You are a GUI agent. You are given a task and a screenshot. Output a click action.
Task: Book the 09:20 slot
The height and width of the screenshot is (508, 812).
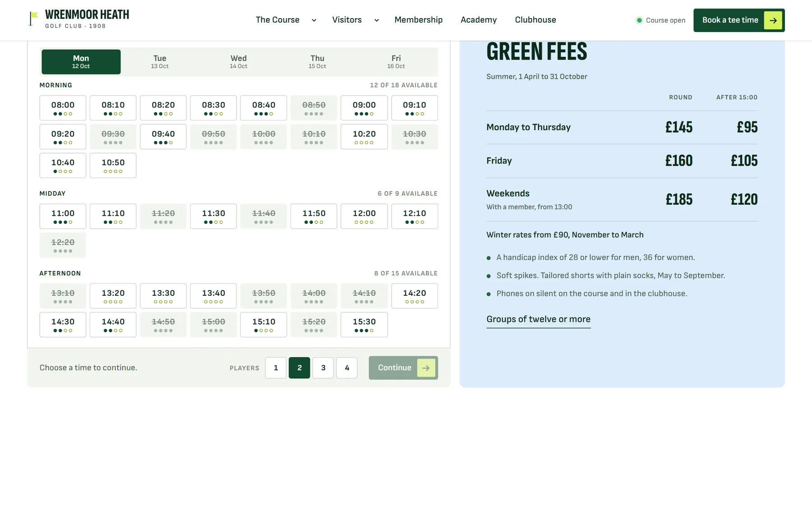pos(63,137)
